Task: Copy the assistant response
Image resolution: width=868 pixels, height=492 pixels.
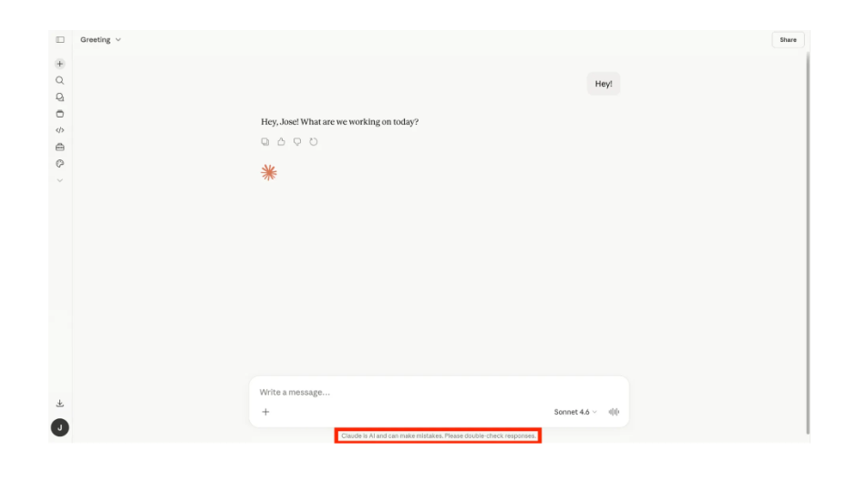Action: click(265, 142)
